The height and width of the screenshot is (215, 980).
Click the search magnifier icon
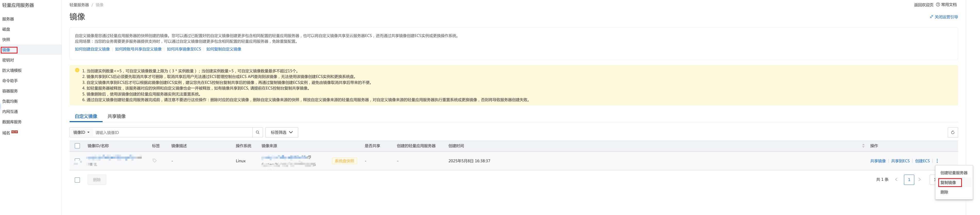click(258, 132)
